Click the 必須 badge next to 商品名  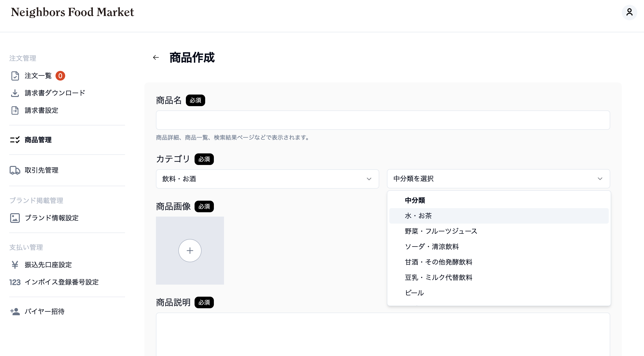tap(195, 100)
